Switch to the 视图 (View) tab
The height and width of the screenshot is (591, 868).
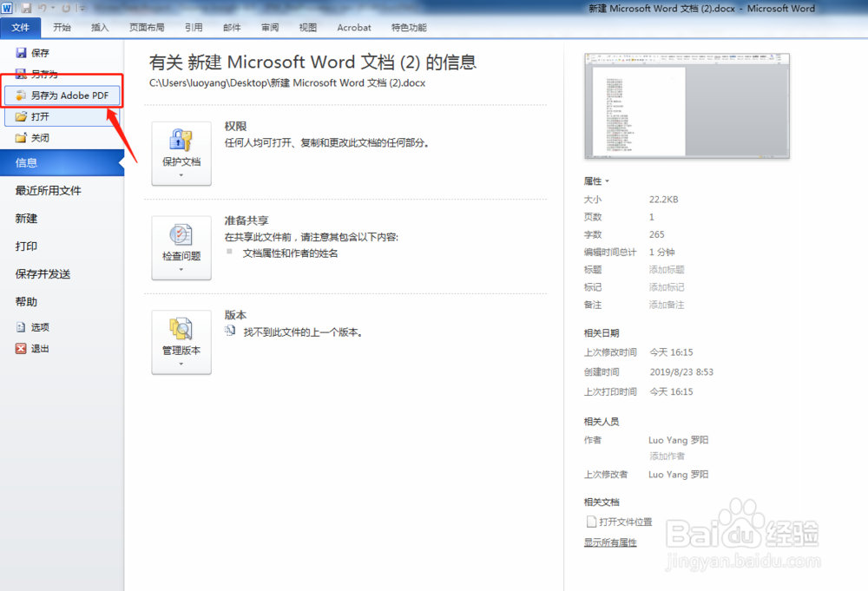[308, 28]
